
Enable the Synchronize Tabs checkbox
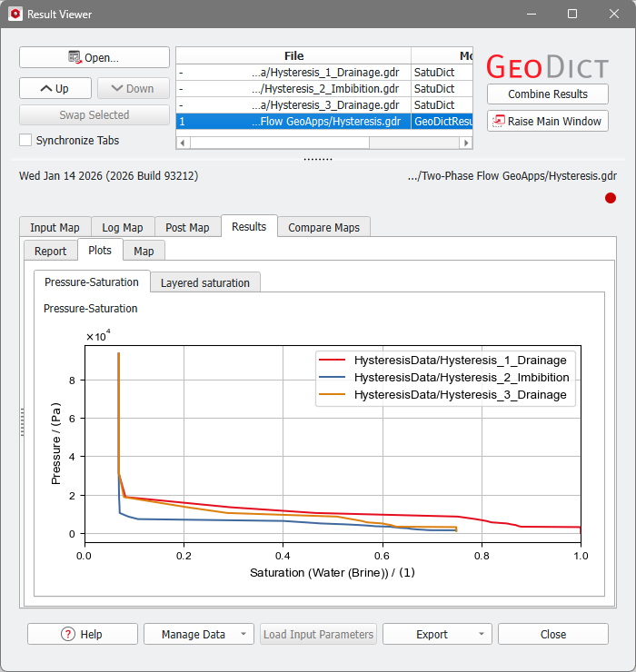[x=25, y=140]
